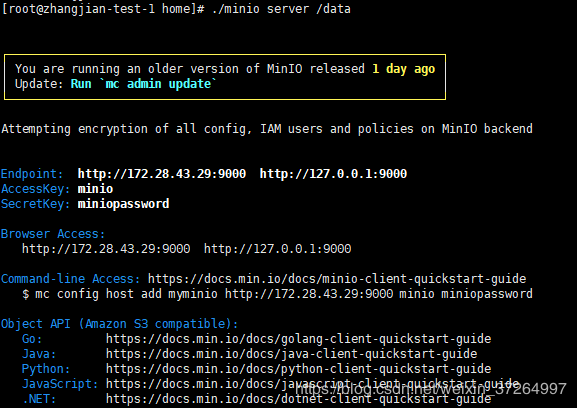The image size is (577, 408).
Task: Open the Browser Access 127.0.0.1:9000 link
Action: click(277, 249)
